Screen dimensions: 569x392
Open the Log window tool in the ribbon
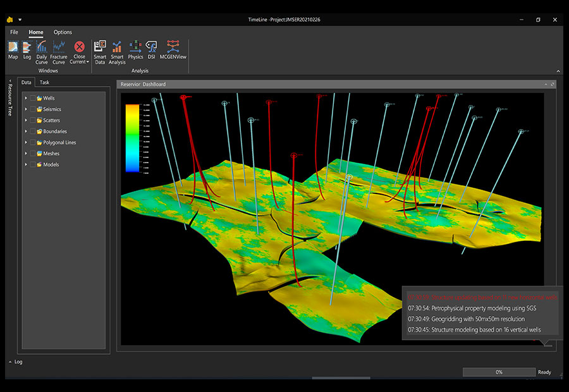pos(27,50)
